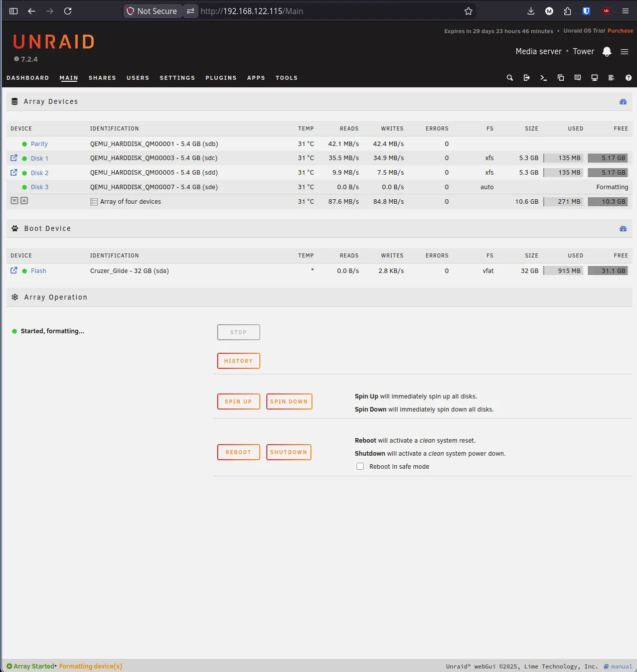Viewport: 637px width, 672px height.
Task: Open Disk 3 settings link
Action: tap(40, 187)
